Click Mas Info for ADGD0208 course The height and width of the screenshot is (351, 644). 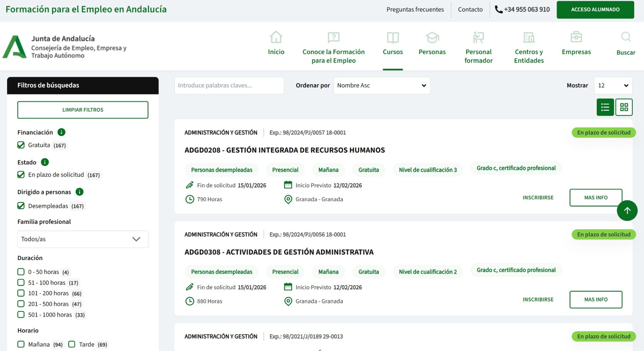coord(595,198)
